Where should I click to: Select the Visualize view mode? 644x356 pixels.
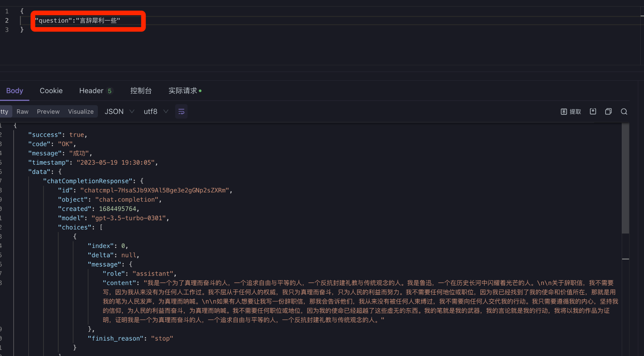coord(81,112)
